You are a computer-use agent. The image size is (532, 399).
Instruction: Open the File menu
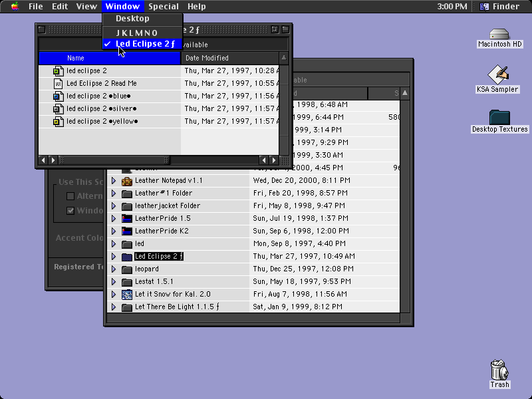36,7
